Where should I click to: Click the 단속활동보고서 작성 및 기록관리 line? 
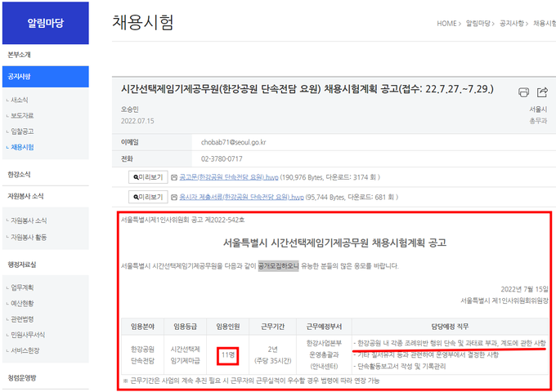pyautogui.click(x=400, y=366)
